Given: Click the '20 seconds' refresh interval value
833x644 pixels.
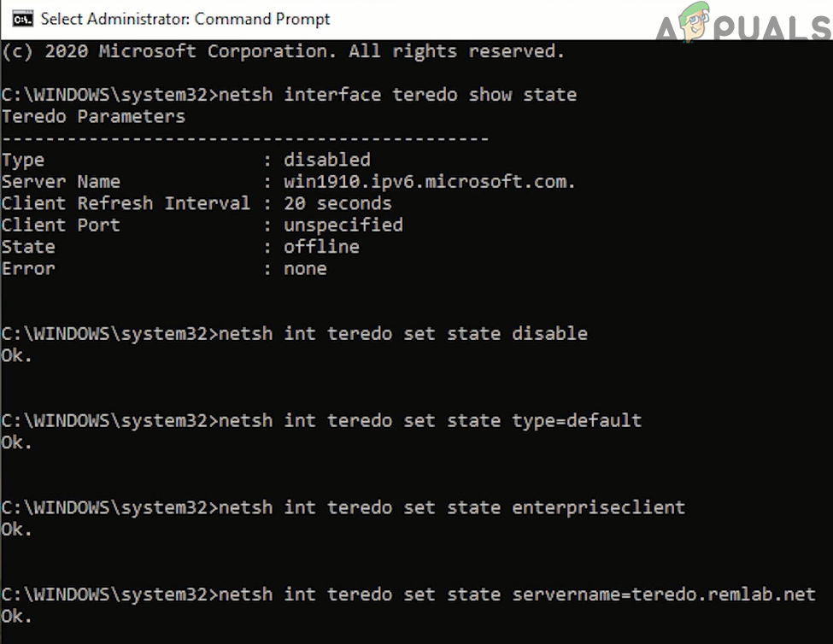Looking at the screenshot, I should point(337,203).
